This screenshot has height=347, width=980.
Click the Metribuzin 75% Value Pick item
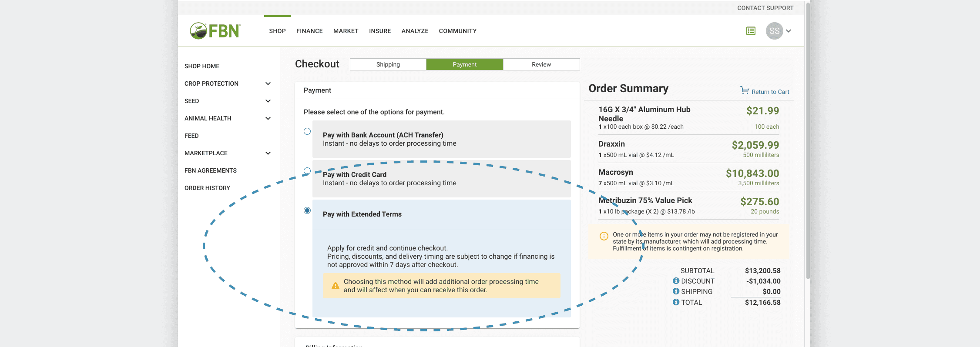tap(645, 200)
